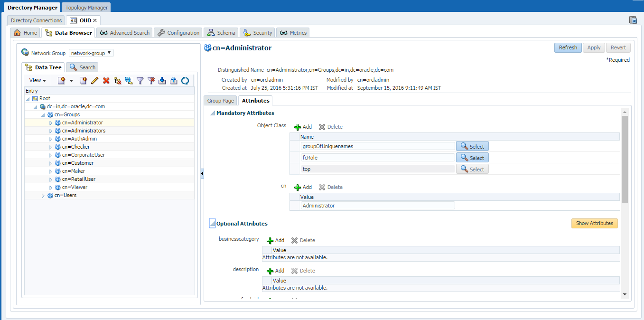
Task: Click the pencil Edit entry icon
Action: pyautogui.click(x=94, y=81)
